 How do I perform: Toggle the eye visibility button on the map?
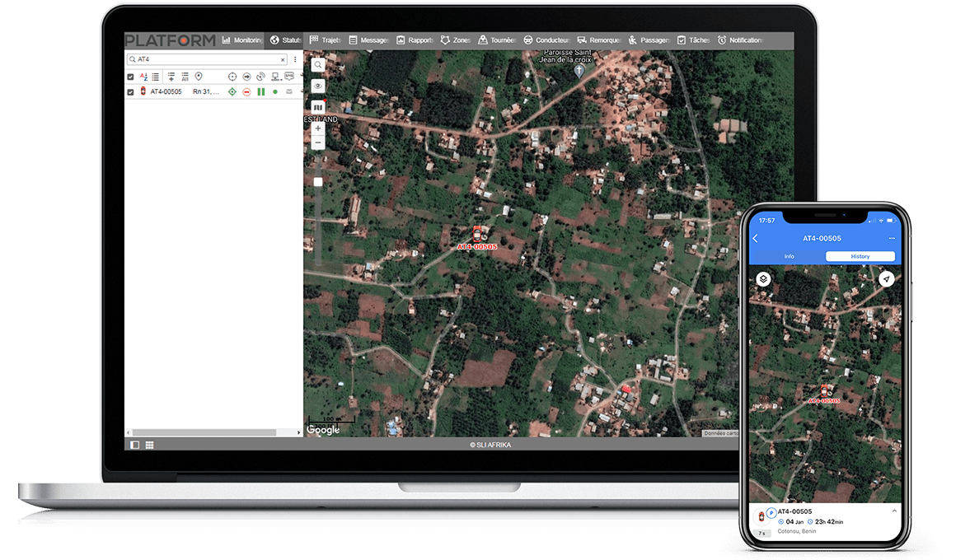[x=317, y=86]
